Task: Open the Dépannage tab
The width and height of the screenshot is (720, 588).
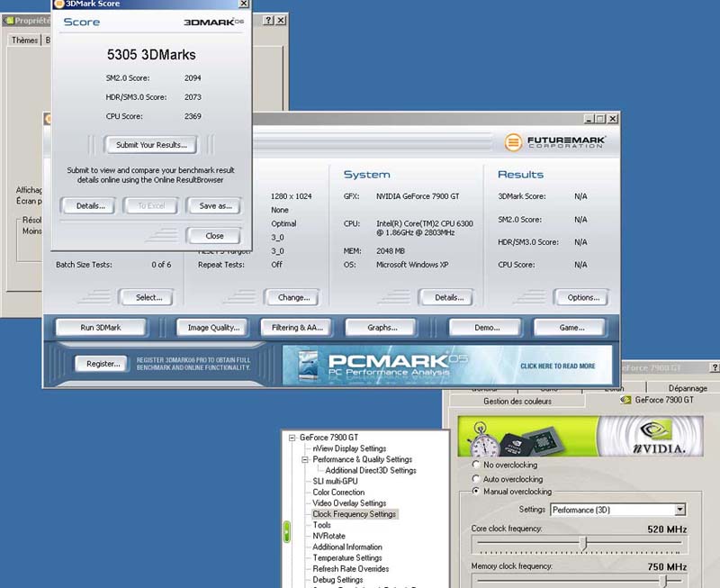Action: (x=688, y=388)
